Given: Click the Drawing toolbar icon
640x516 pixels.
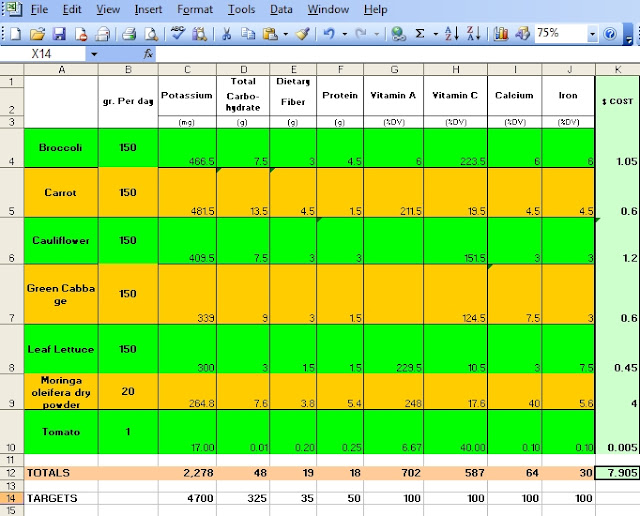Looking at the screenshot, I should 522,33.
